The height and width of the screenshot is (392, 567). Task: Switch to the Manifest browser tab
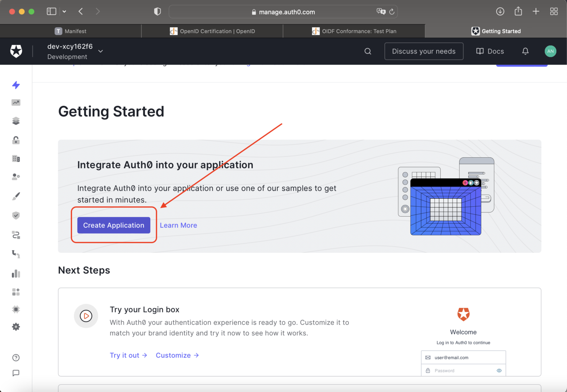[70, 31]
